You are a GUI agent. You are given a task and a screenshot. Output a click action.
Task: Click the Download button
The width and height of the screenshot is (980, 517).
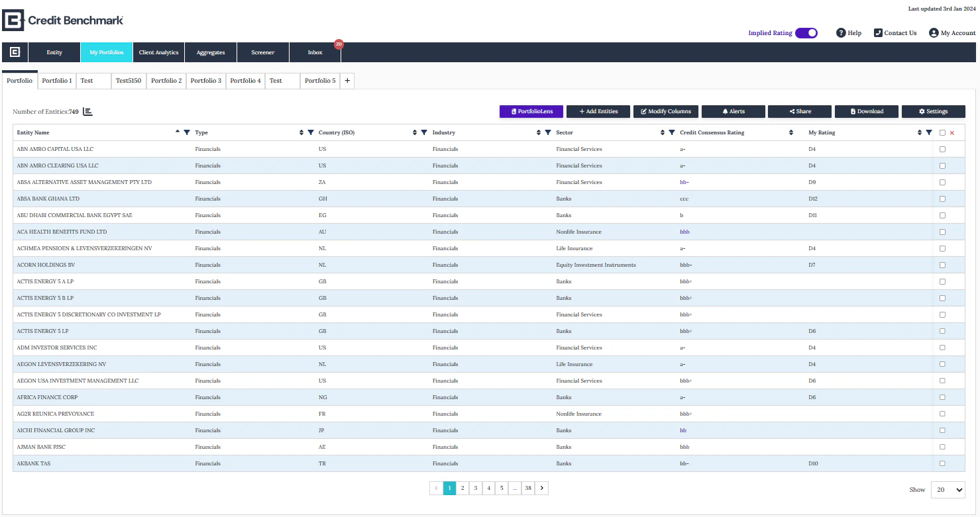(867, 111)
